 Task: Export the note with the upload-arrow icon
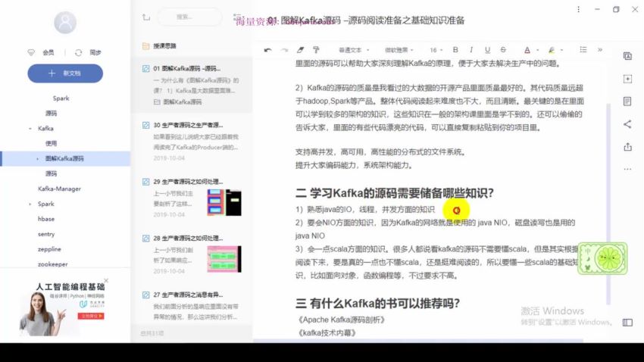click(627, 146)
